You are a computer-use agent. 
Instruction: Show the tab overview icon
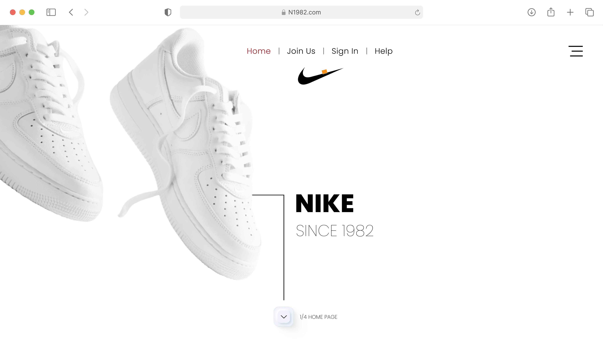tap(590, 12)
